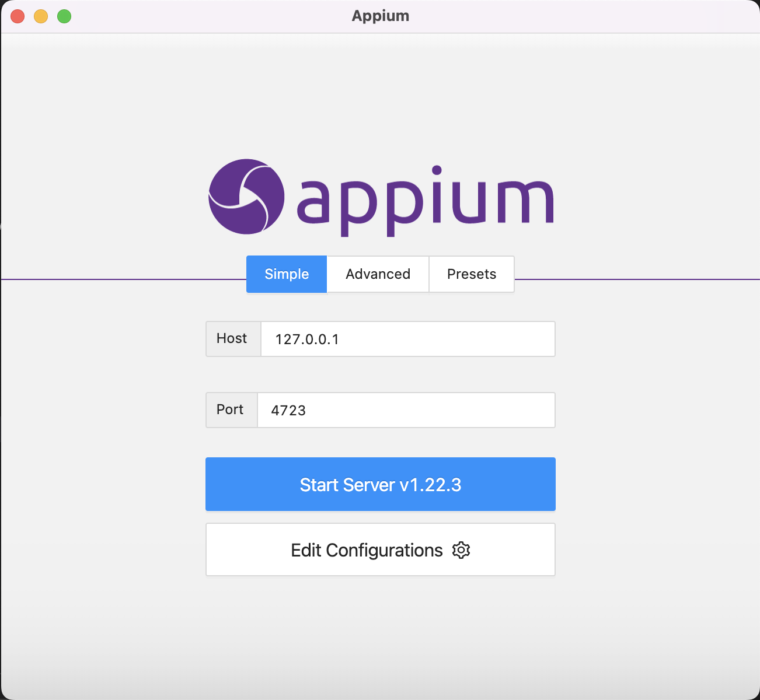Click the Port label
The height and width of the screenshot is (700, 760).
click(x=230, y=409)
